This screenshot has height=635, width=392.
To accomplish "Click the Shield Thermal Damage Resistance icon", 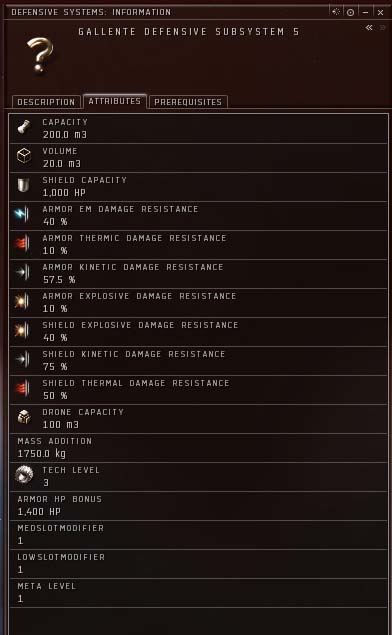I will tap(22, 388).
